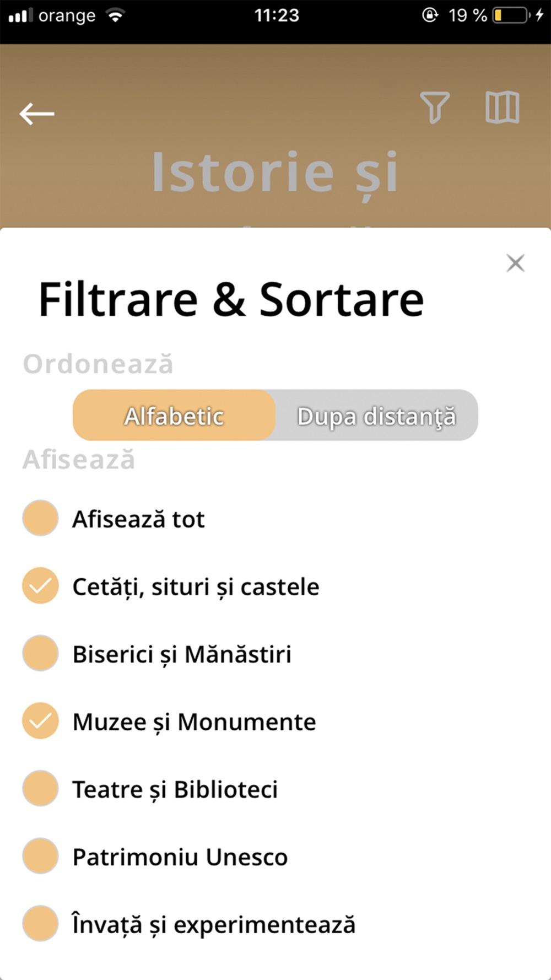This screenshot has height=980, width=551.
Task: Close the Filtrare & Sortare panel
Action: pos(515,263)
